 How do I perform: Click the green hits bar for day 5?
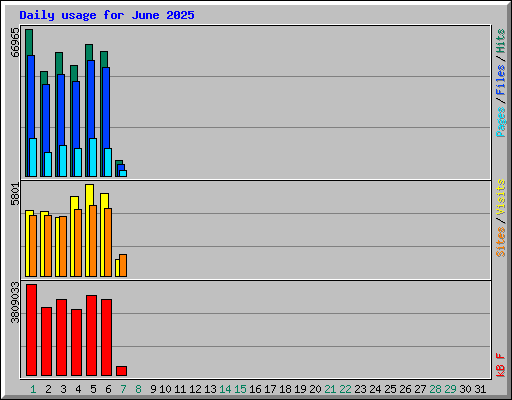(x=89, y=52)
